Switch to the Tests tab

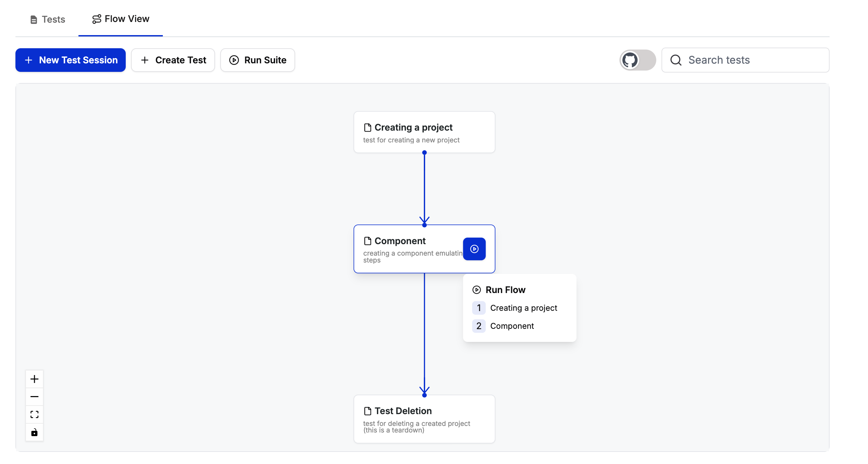(x=48, y=19)
